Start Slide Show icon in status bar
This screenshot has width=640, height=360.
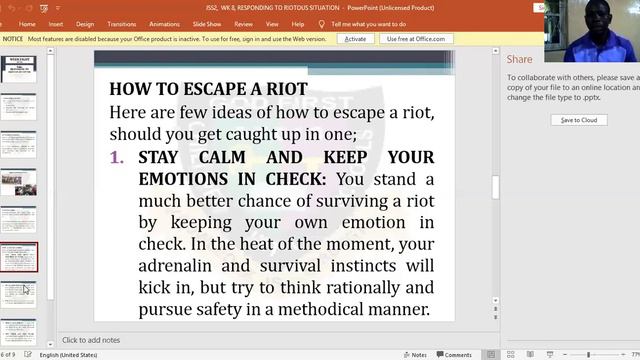tap(550, 354)
